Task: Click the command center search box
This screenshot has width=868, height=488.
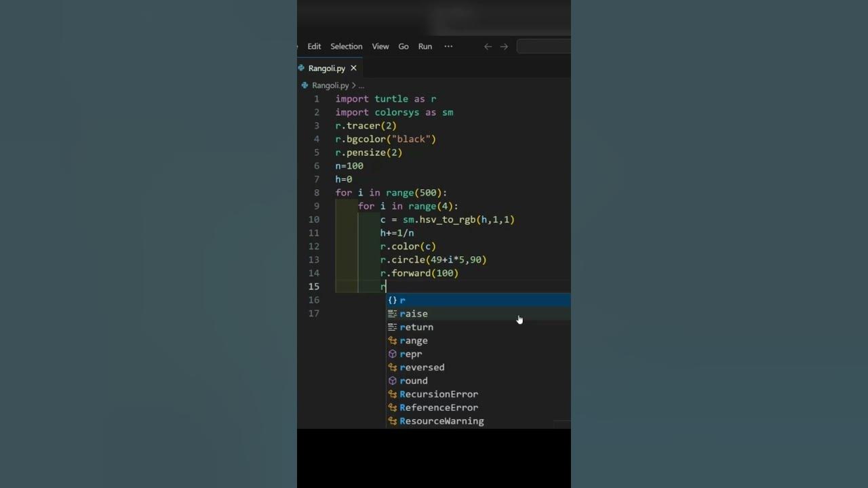Action: click(544, 46)
